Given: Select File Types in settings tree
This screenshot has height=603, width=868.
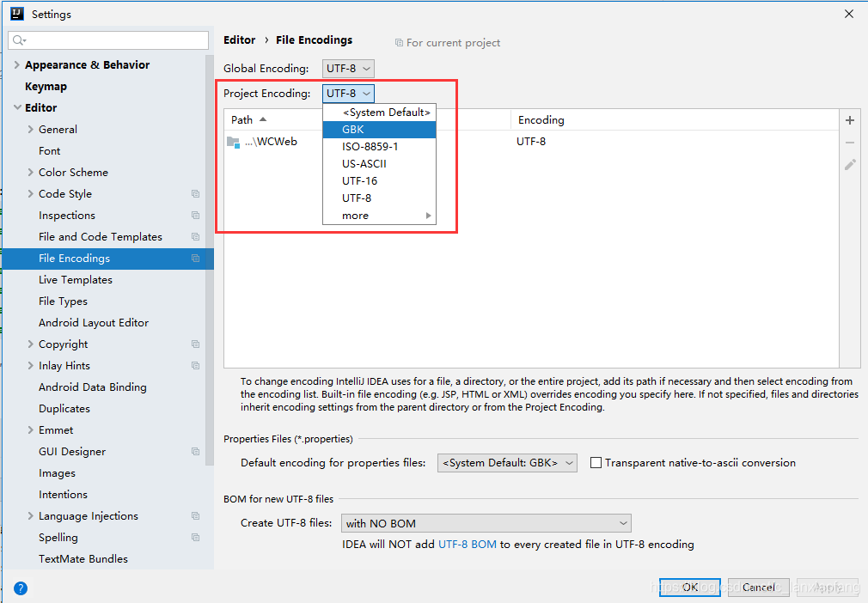Looking at the screenshot, I should [x=63, y=301].
